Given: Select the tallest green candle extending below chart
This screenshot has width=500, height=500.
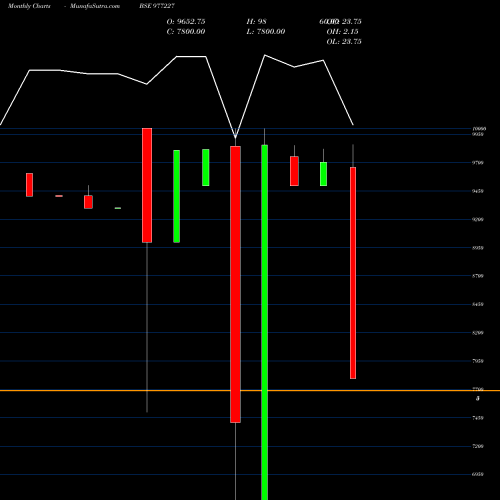Looking at the screenshot, I should point(264,322).
